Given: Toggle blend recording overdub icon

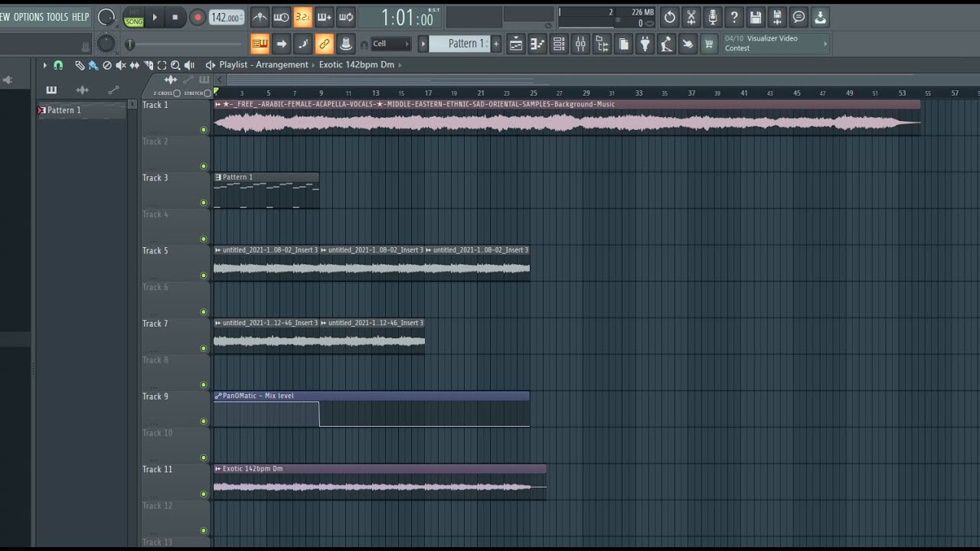Looking at the screenshot, I should click(x=324, y=17).
